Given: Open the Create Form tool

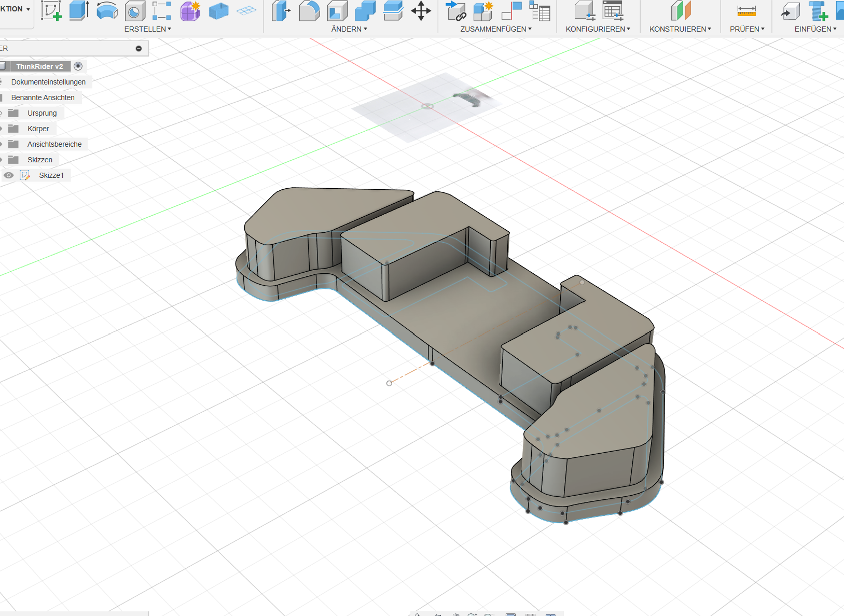Looking at the screenshot, I should [190, 11].
